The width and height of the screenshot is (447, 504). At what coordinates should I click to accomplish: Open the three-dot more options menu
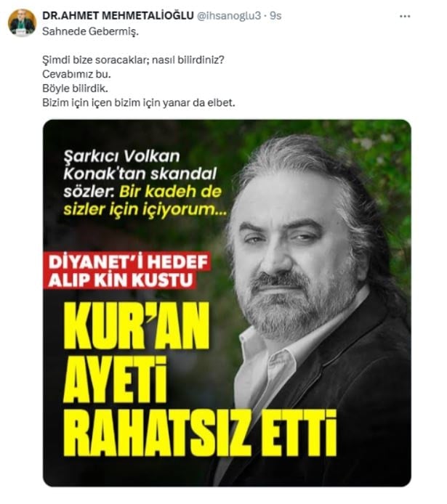[x=405, y=16]
